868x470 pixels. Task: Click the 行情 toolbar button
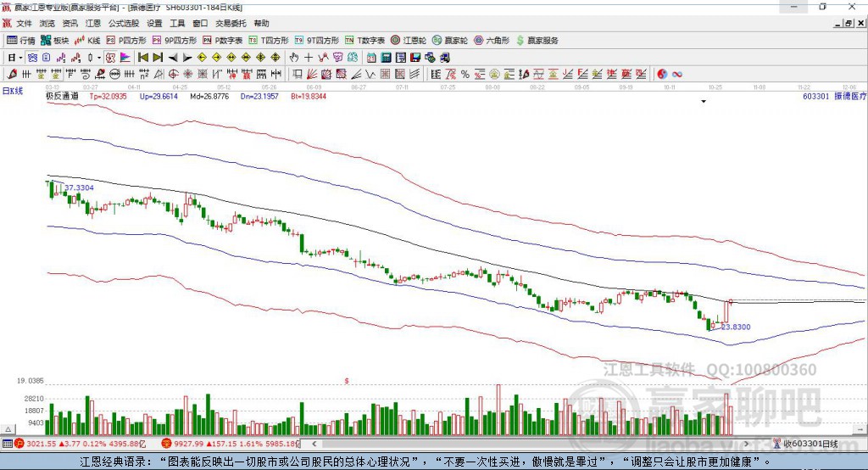coord(20,41)
